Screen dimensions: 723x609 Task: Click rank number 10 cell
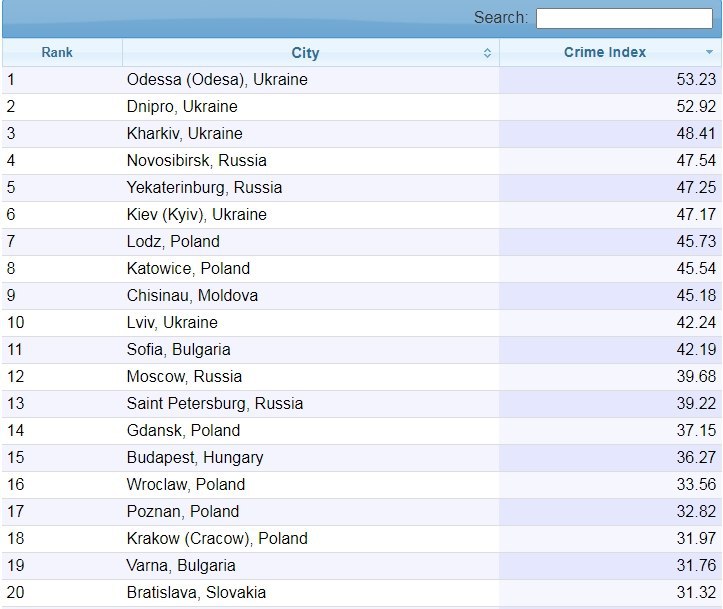(x=62, y=323)
